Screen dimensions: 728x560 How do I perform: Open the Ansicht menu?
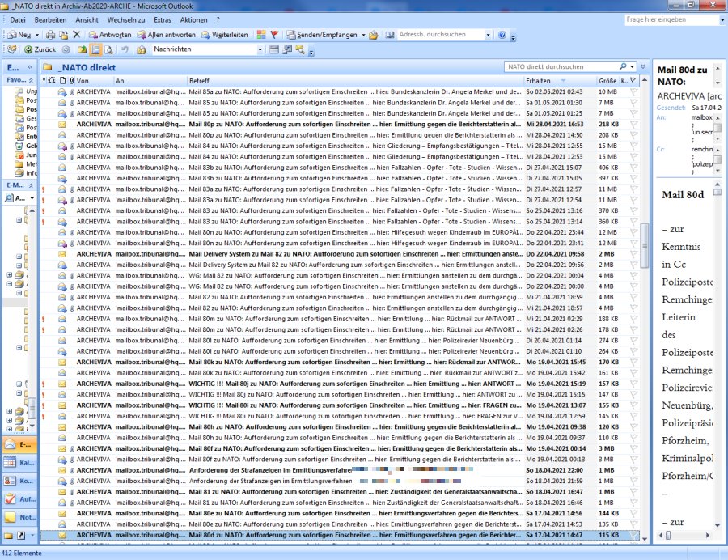tap(87, 20)
